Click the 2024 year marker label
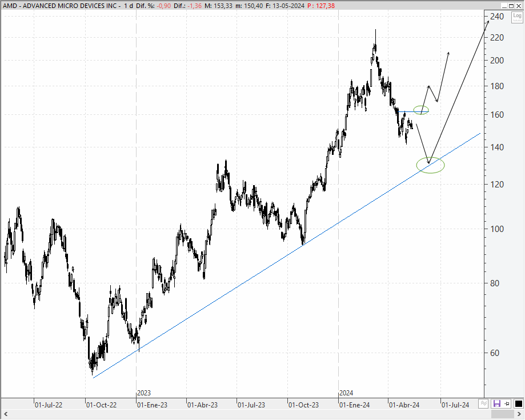 coord(346,393)
